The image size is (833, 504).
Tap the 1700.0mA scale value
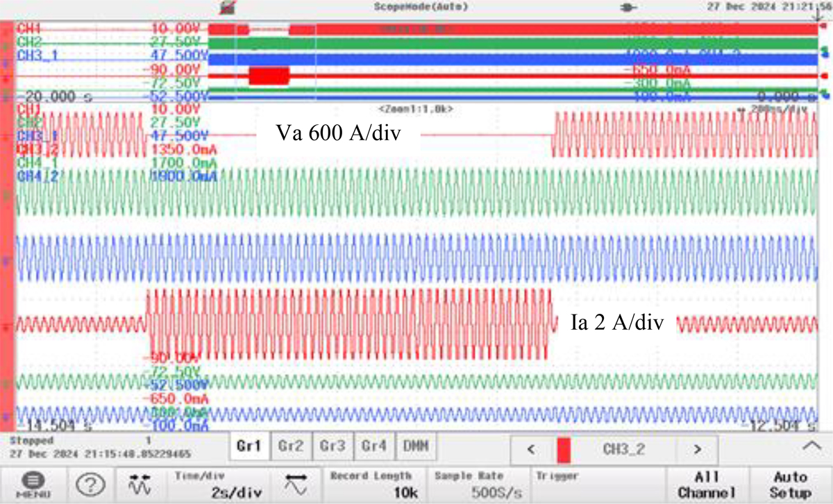click(x=184, y=163)
